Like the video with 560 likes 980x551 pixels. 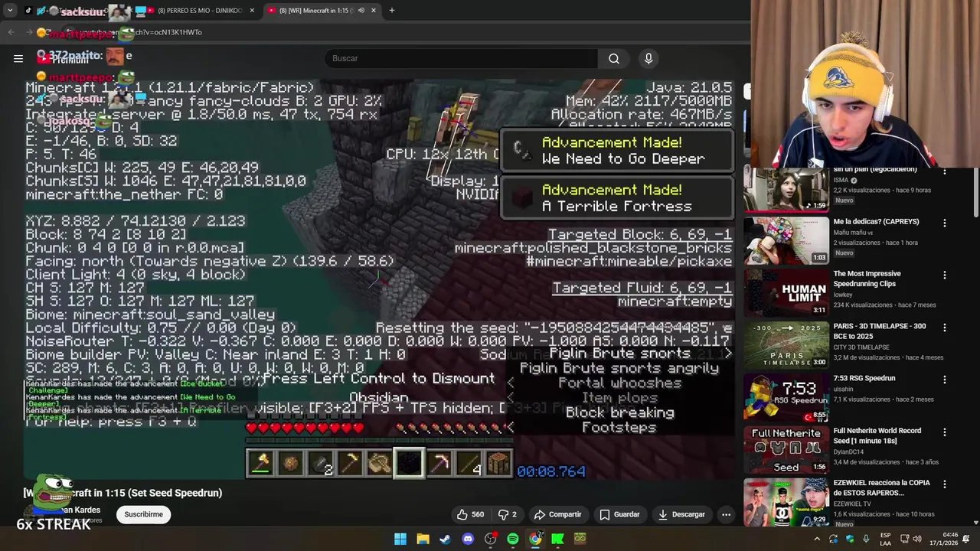[471, 514]
